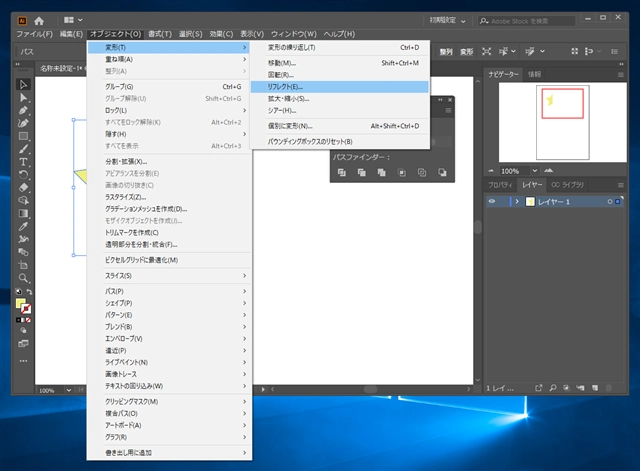Choose 個別に変形(N)... menu item

pos(340,126)
